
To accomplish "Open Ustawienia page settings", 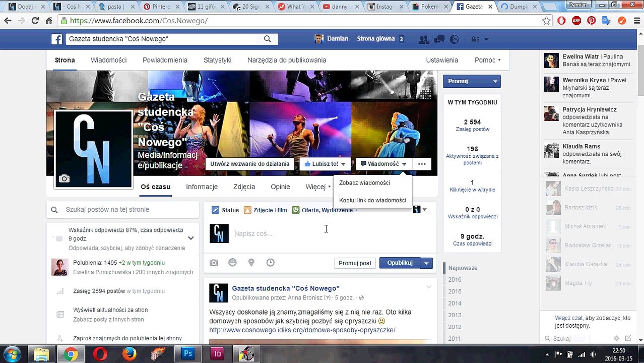I will tap(442, 60).
